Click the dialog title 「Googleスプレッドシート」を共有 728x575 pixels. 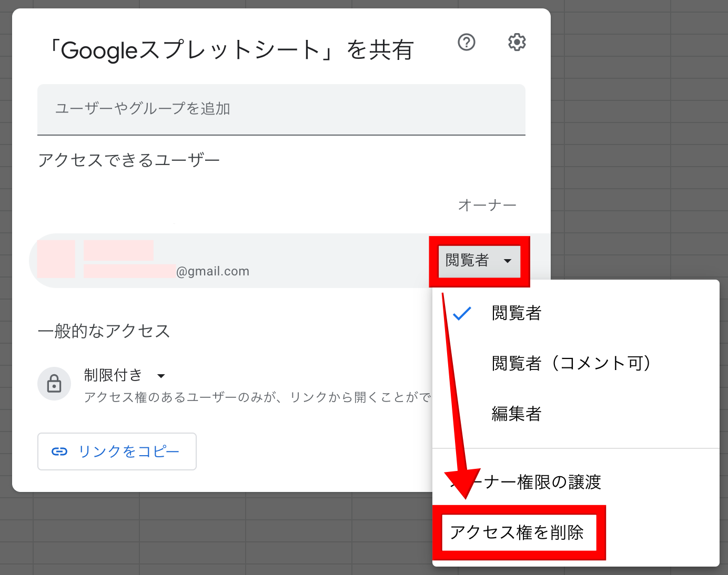[230, 50]
